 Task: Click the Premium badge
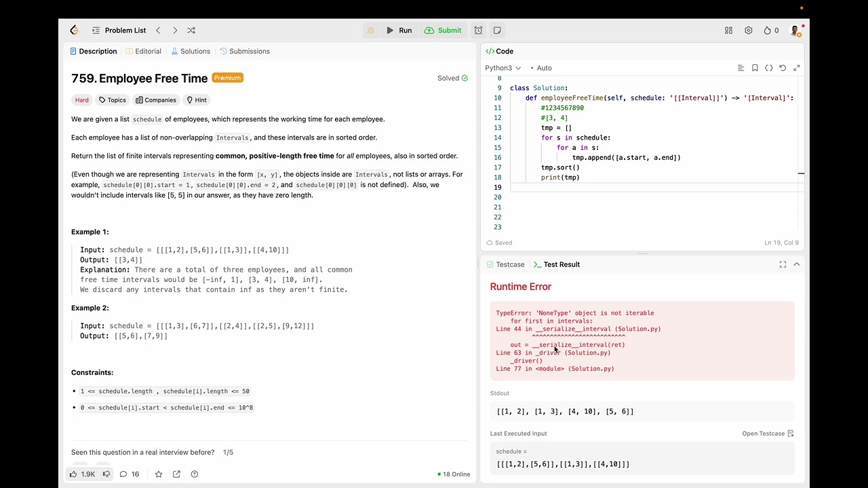pos(228,78)
